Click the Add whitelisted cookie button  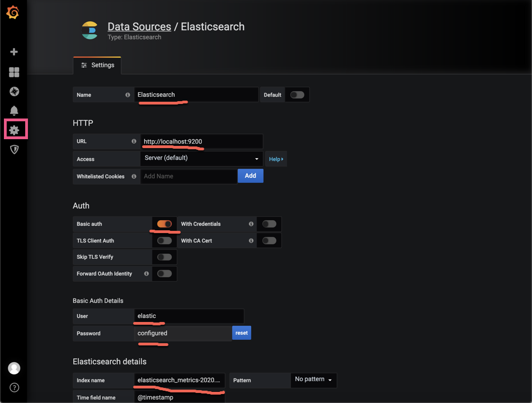250,176
